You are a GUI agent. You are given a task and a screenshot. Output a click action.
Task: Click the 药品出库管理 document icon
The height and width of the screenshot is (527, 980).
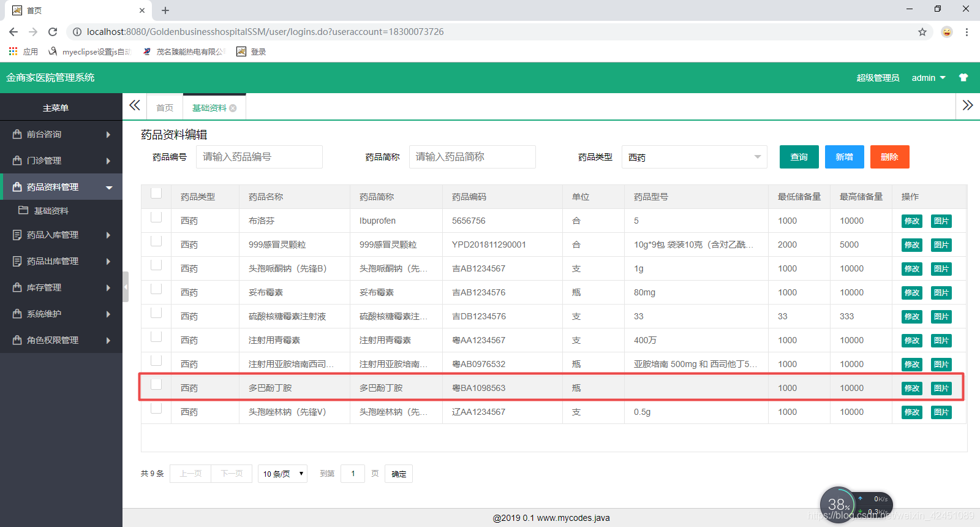pyautogui.click(x=17, y=261)
